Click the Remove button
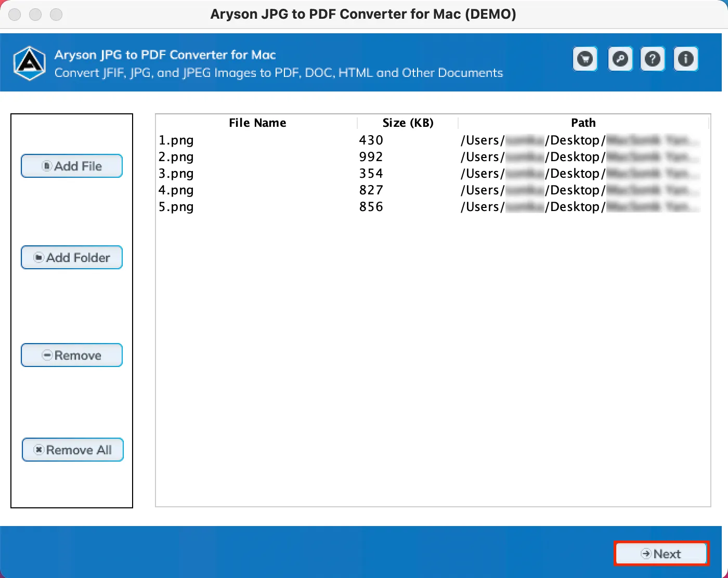The height and width of the screenshot is (578, 728). coord(72,355)
